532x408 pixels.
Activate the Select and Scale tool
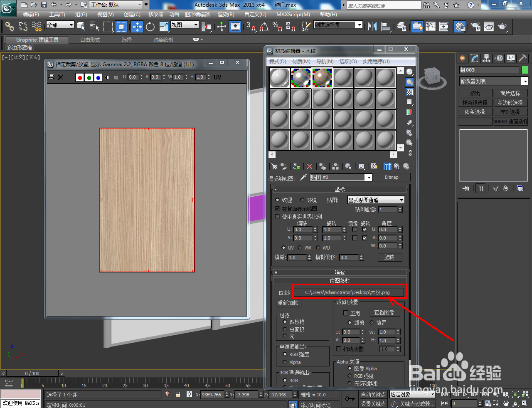164,27
